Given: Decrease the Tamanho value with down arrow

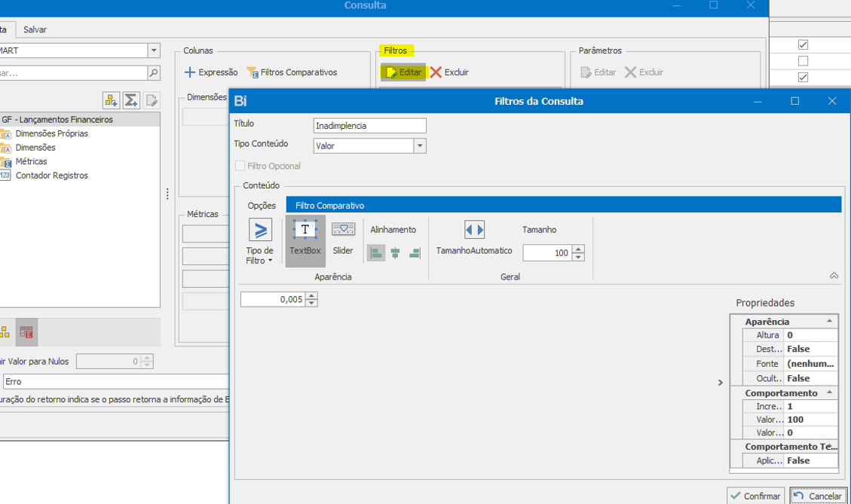Looking at the screenshot, I should (579, 257).
